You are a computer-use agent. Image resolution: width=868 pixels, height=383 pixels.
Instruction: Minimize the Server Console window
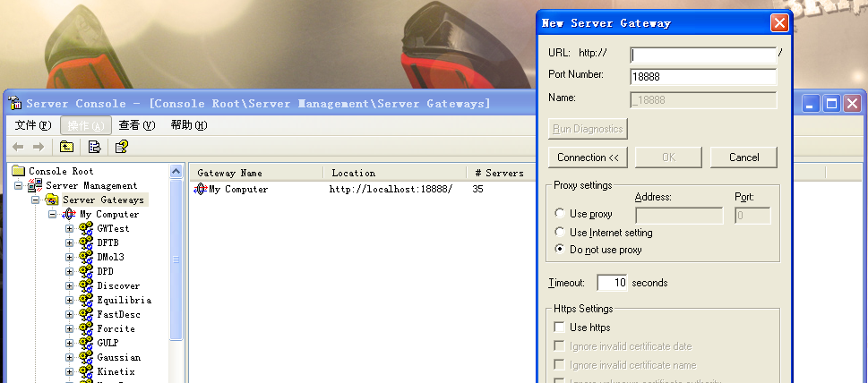811,103
